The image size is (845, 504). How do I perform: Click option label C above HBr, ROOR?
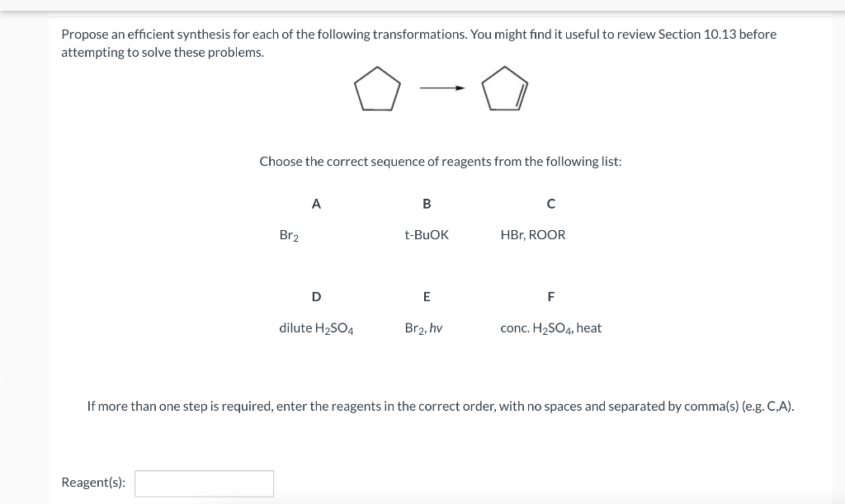(550, 204)
